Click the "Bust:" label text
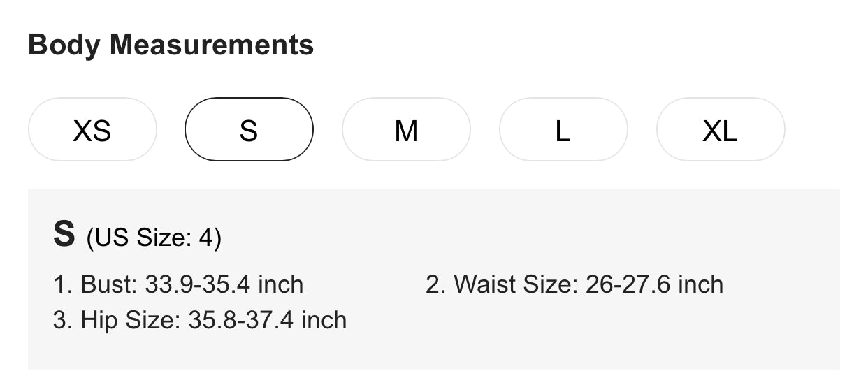868x378 pixels. tap(110, 285)
